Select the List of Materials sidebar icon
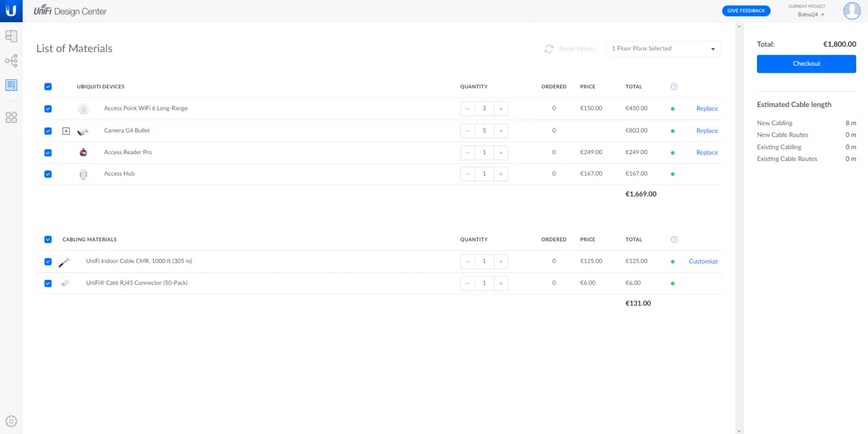This screenshot has height=434, width=868. click(11, 85)
